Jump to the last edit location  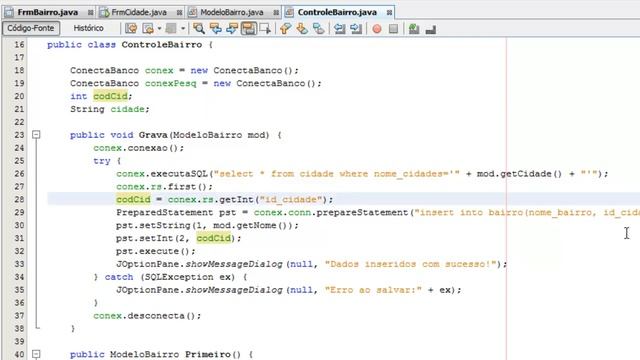(131, 28)
